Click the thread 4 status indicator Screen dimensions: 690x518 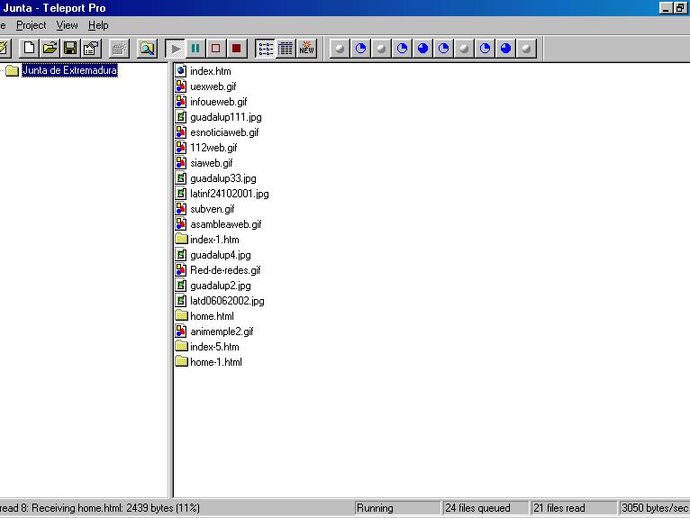[x=402, y=48]
